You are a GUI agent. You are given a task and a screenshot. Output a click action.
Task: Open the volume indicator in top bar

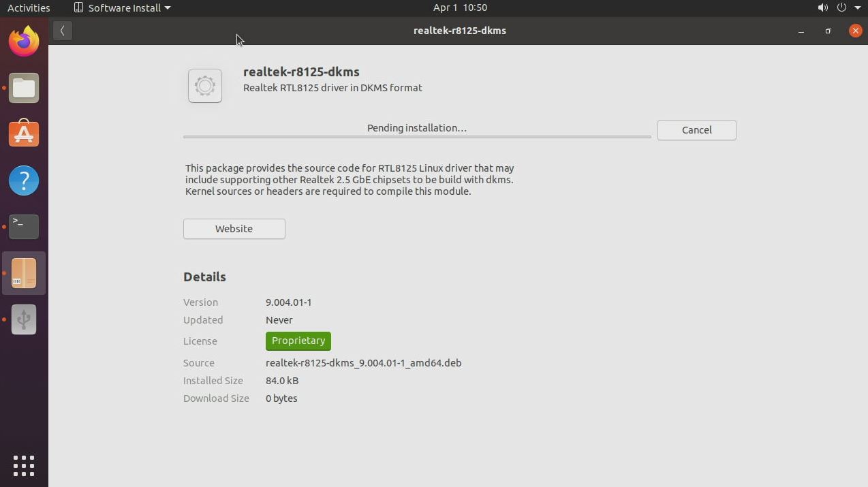[822, 7]
